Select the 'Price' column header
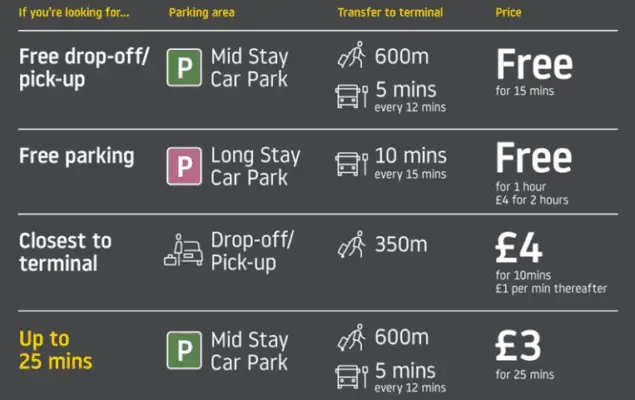The height and width of the screenshot is (400, 635). tap(508, 13)
